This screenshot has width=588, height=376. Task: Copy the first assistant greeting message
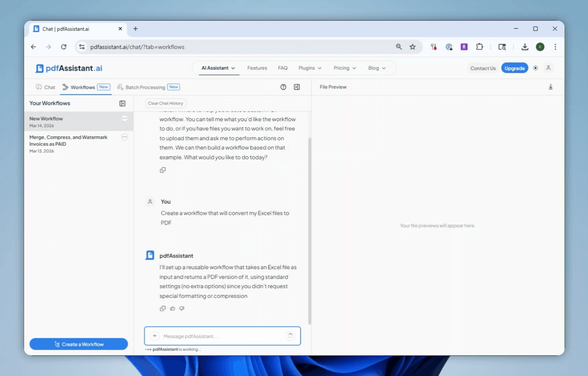(x=163, y=170)
